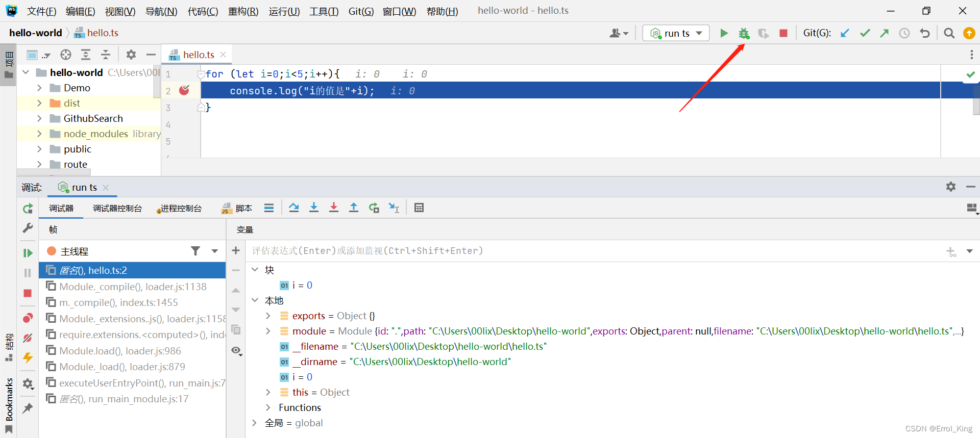The width and height of the screenshot is (980, 438).
Task: Rerun debug session icon
Action: 28,208
